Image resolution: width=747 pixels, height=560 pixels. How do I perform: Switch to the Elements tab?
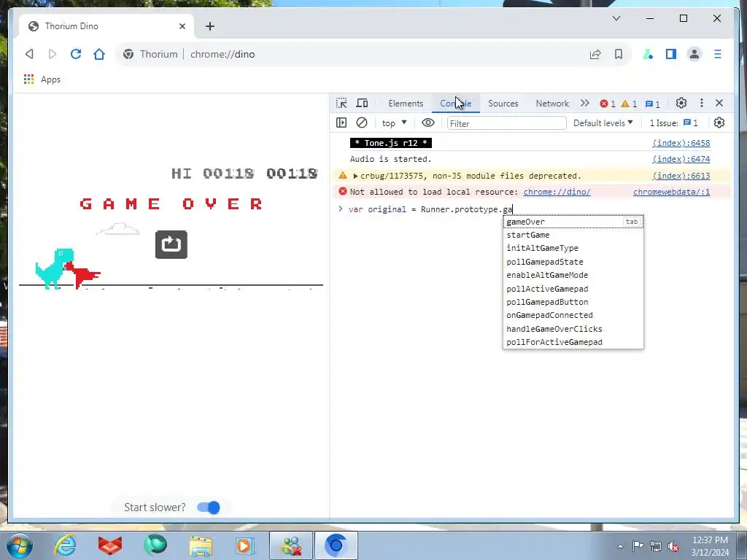point(406,104)
